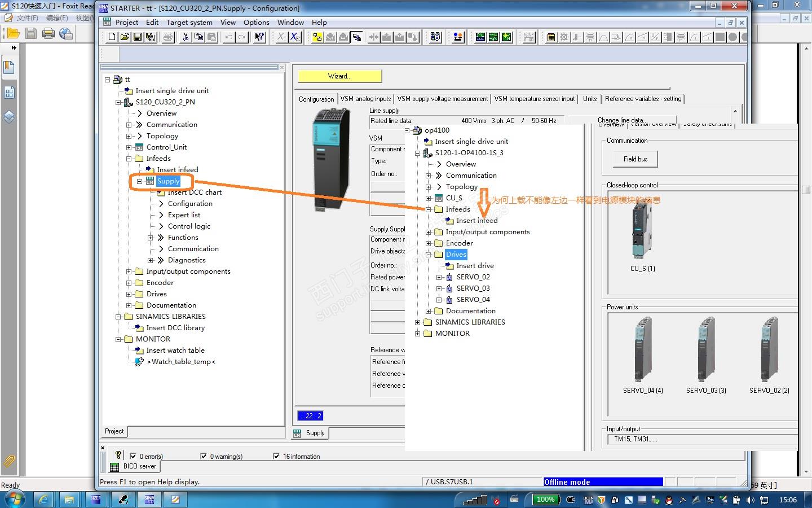The height and width of the screenshot is (508, 812).
Task: Click the print icon in Foxit Reader
Action: [x=48, y=33]
